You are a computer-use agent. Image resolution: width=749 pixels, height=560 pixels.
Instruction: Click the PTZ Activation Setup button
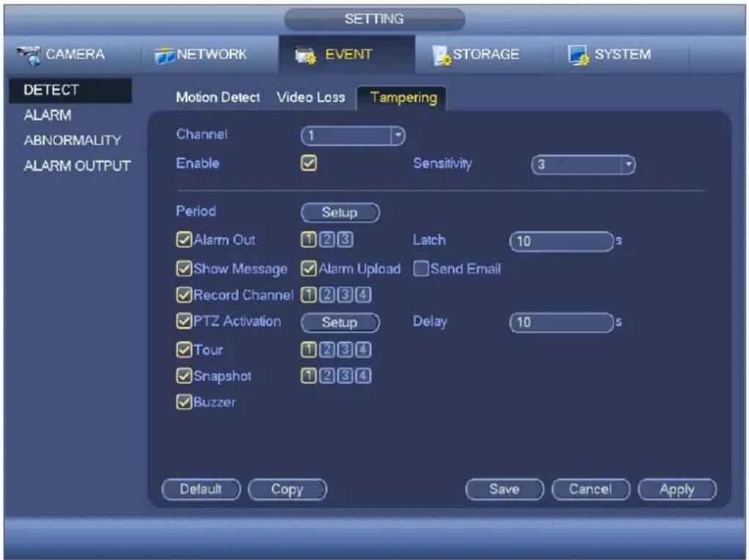coord(340,323)
